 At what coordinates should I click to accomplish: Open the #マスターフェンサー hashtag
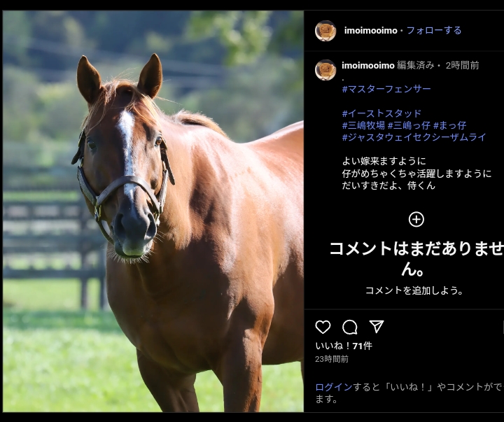pyautogui.click(x=386, y=89)
